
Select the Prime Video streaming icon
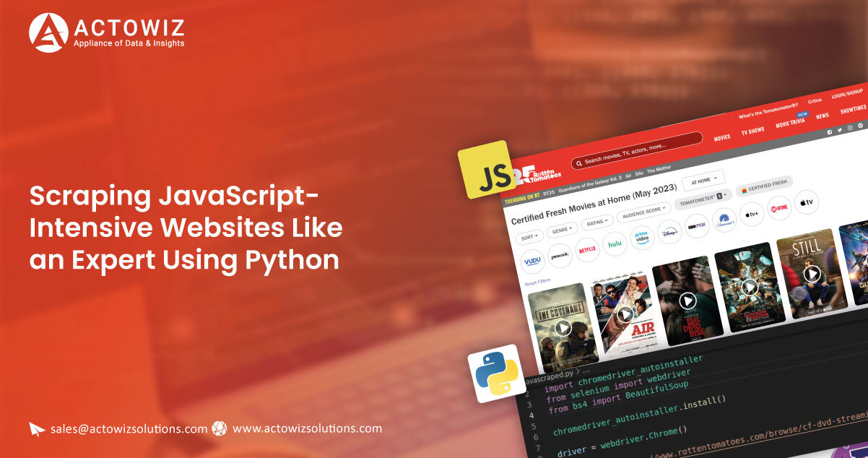coord(642,238)
